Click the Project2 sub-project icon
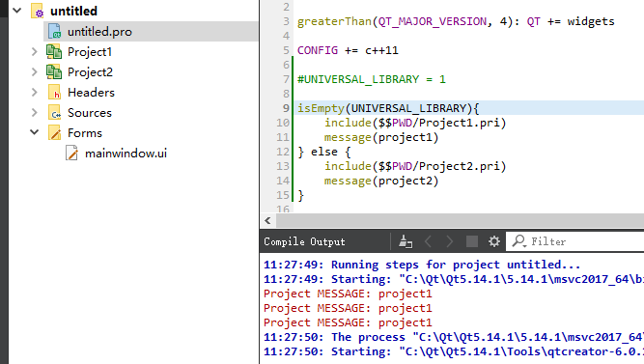This screenshot has height=364, width=644. coord(54,71)
